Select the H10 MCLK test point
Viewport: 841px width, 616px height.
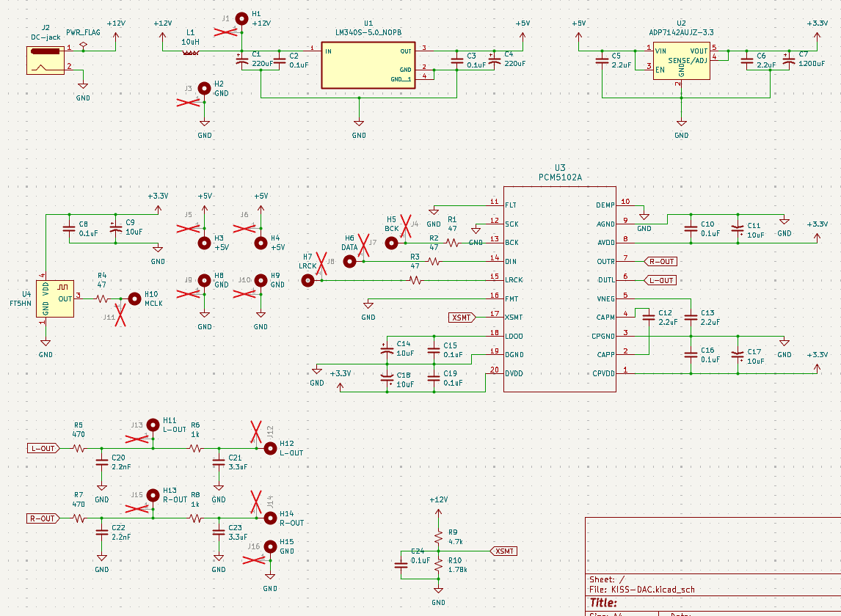click(x=134, y=298)
